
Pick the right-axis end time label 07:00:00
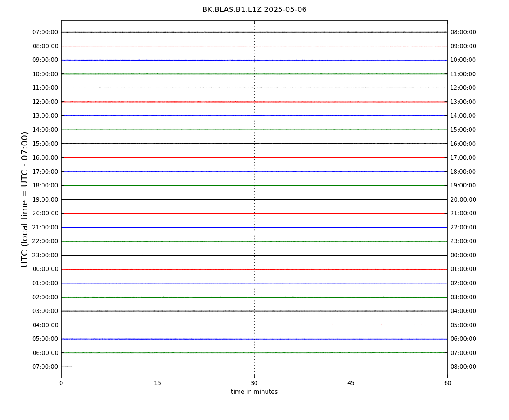(x=463, y=353)
